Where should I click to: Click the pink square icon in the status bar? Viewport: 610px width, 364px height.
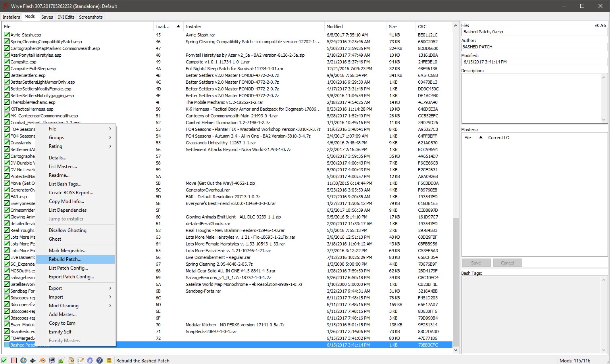(14, 360)
